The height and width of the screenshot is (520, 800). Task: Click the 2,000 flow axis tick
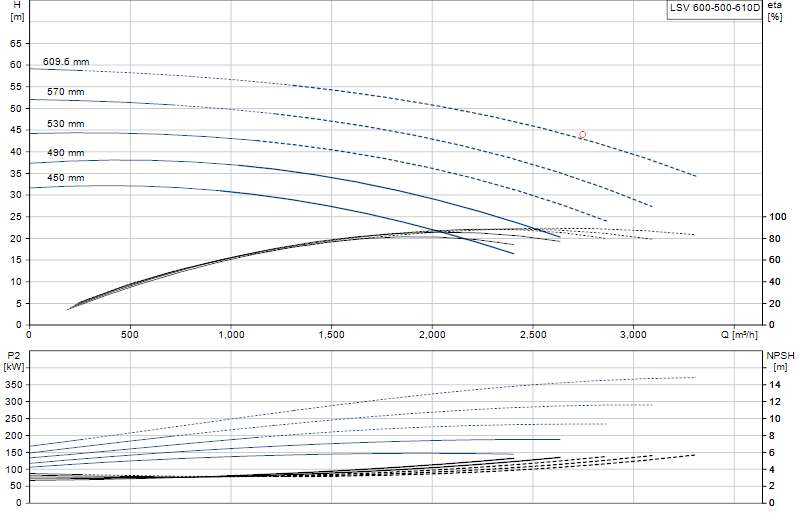[x=432, y=335]
